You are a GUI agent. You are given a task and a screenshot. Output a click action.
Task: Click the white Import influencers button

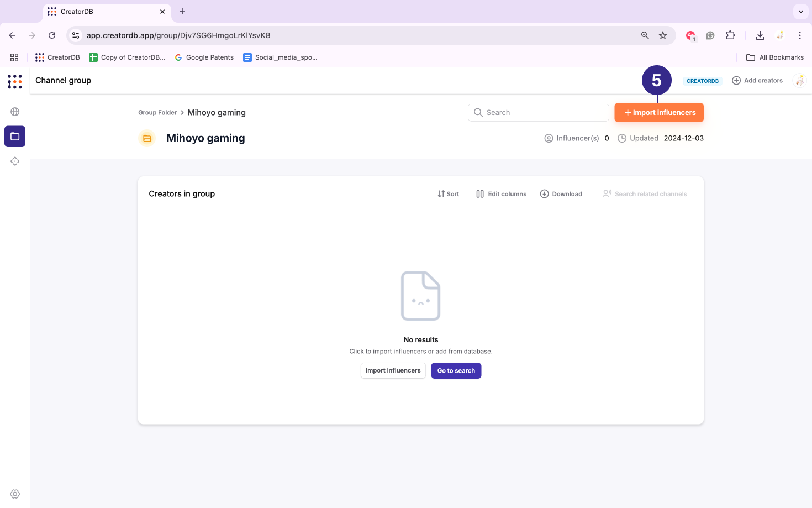tap(393, 371)
